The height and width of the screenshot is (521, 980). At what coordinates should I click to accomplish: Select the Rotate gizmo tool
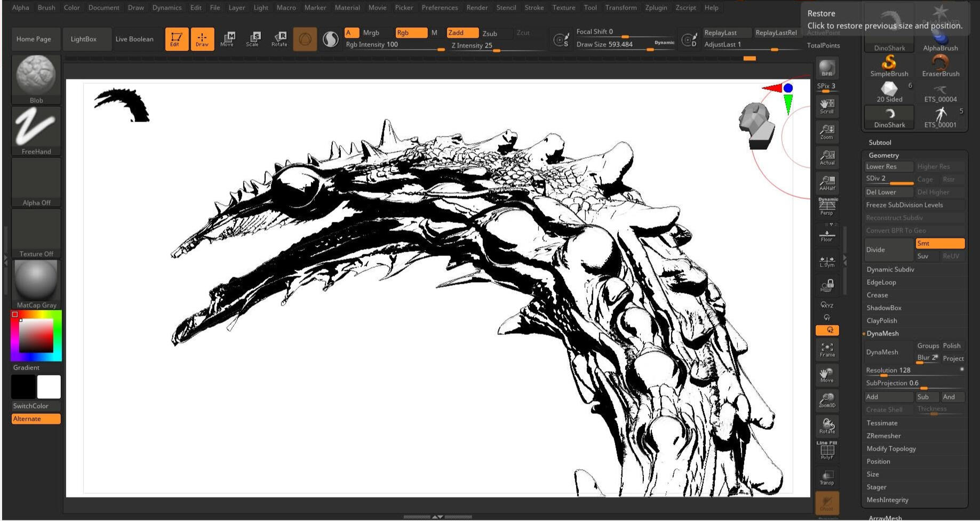(279, 39)
